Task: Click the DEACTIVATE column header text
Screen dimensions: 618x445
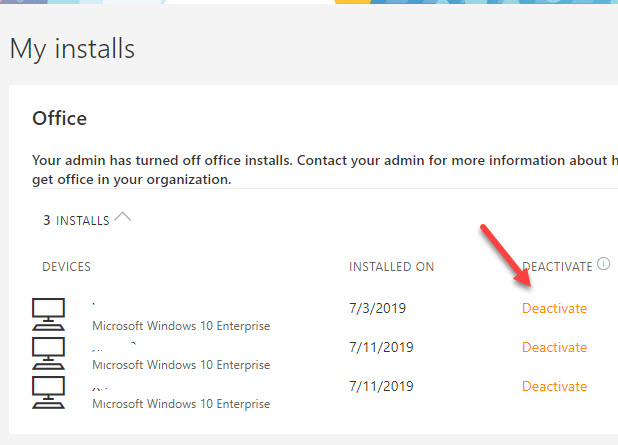Action: (557, 267)
